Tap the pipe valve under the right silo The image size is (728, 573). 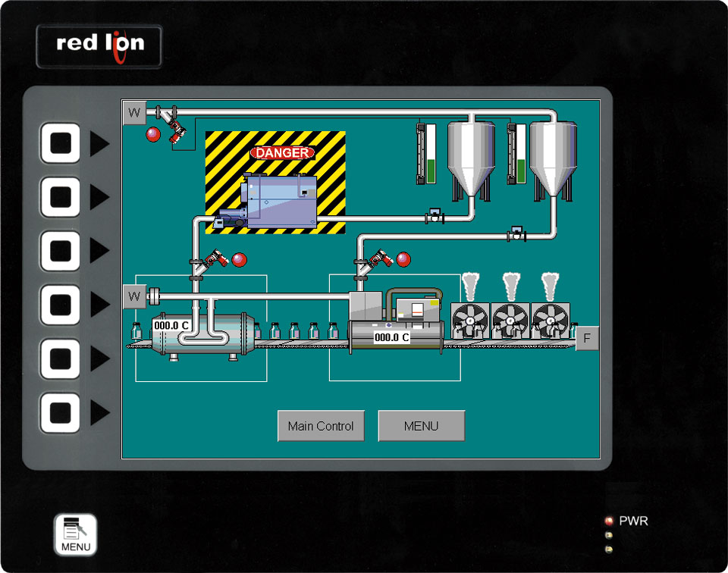point(516,233)
